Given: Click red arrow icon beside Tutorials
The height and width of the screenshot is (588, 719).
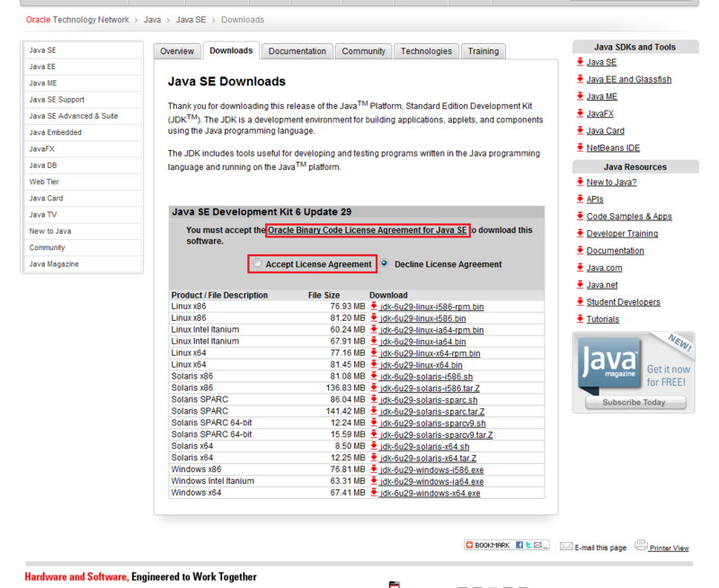Looking at the screenshot, I should (580, 319).
